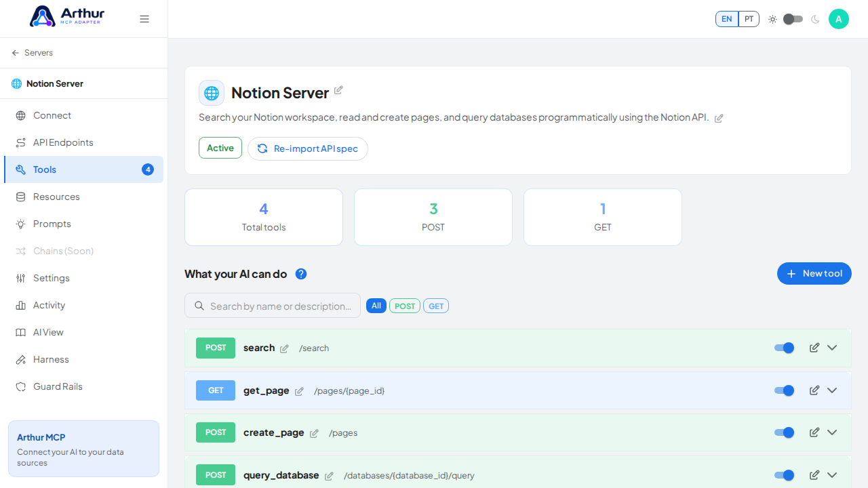Open AI View in the sidebar
Screen dimensions: 868x488
point(84,332)
